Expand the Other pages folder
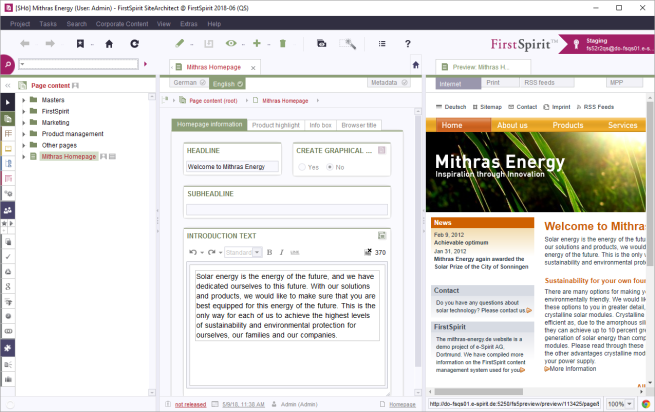 (23, 145)
